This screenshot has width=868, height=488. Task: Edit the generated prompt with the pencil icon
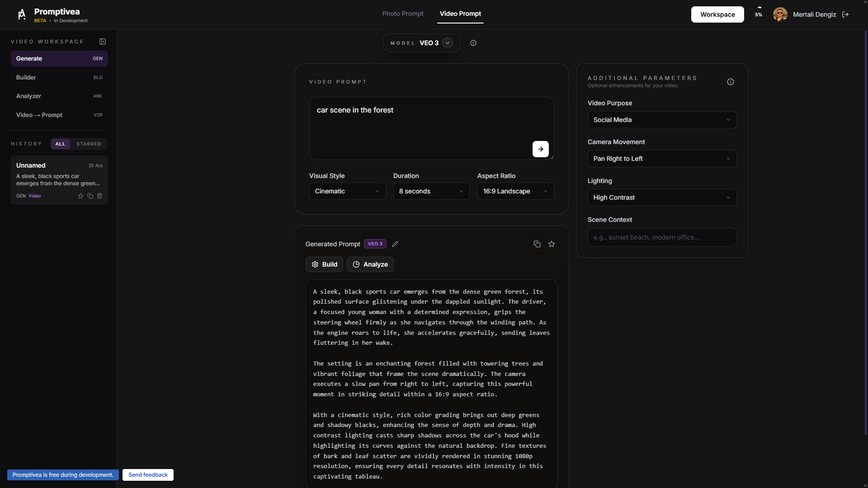click(395, 244)
